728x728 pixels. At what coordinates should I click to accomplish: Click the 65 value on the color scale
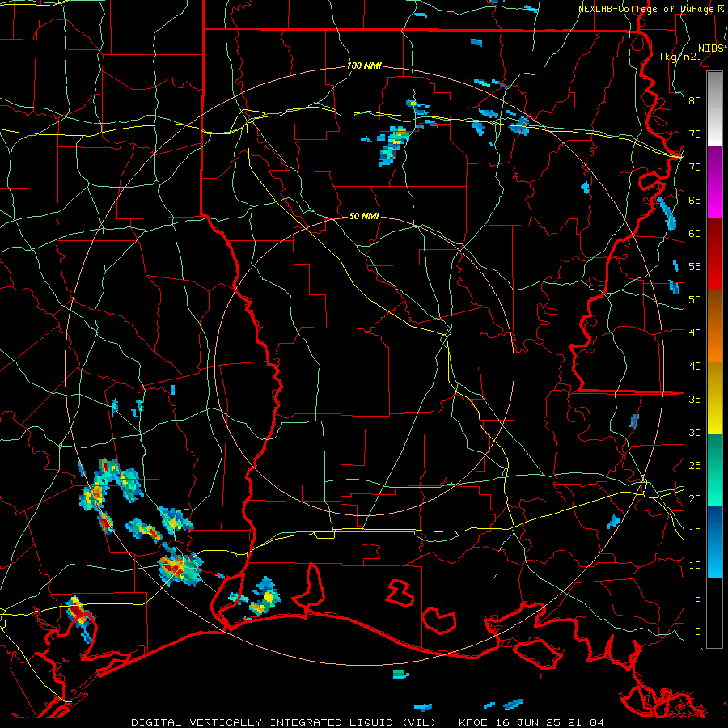pos(695,200)
